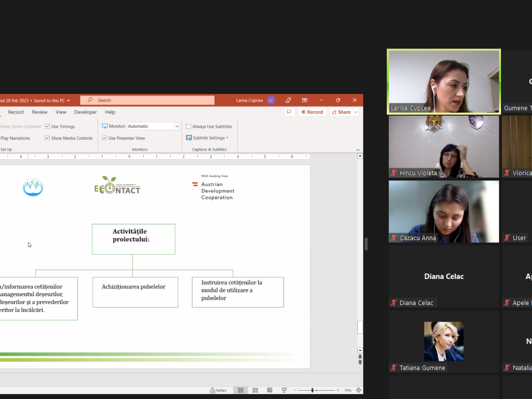Click the zoom in plus button
The height and width of the screenshot is (399, 532).
point(338,390)
